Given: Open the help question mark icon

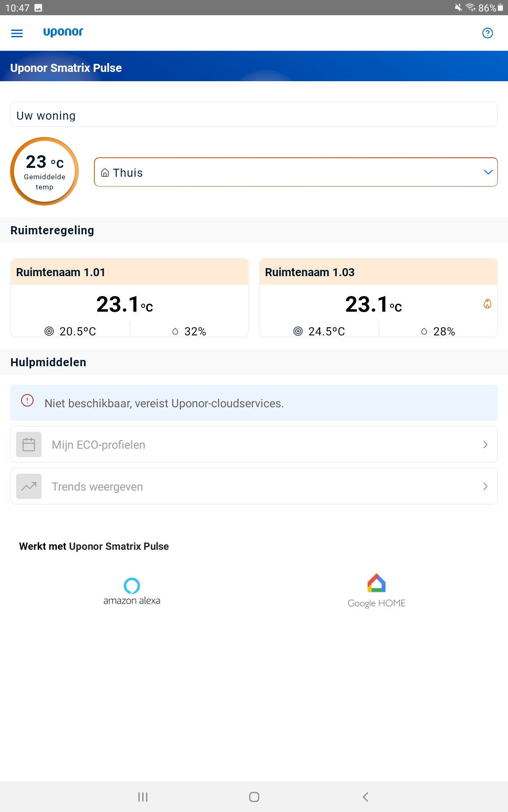Looking at the screenshot, I should [x=488, y=33].
